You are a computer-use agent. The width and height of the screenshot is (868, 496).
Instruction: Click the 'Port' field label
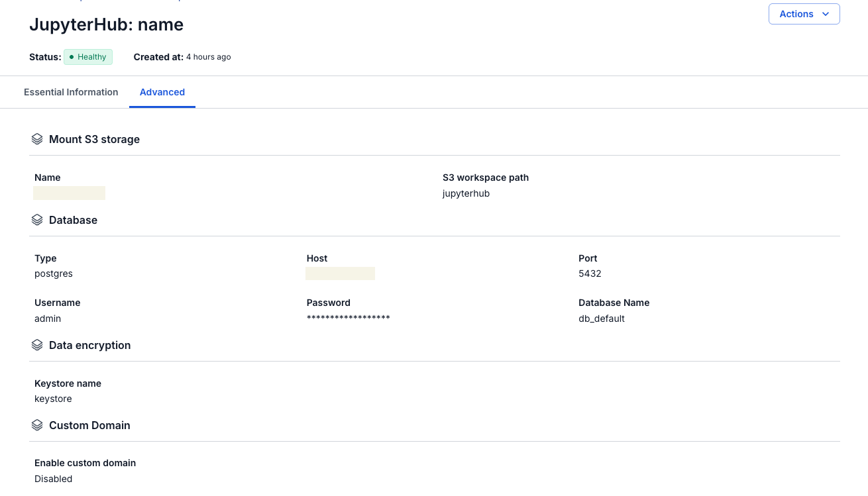pos(588,258)
